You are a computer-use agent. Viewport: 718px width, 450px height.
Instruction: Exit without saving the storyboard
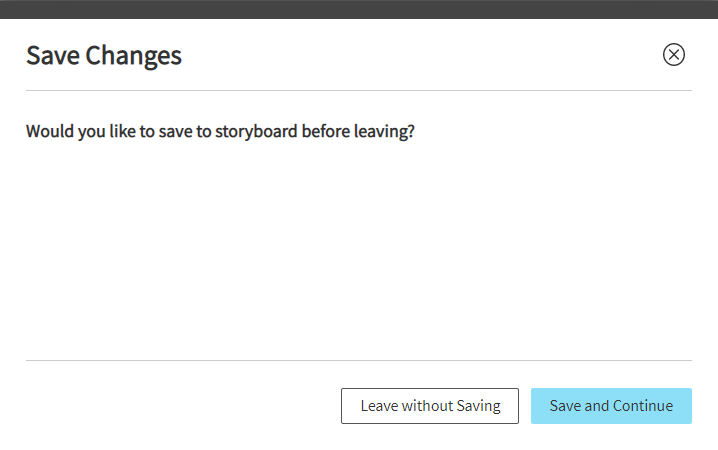click(430, 406)
